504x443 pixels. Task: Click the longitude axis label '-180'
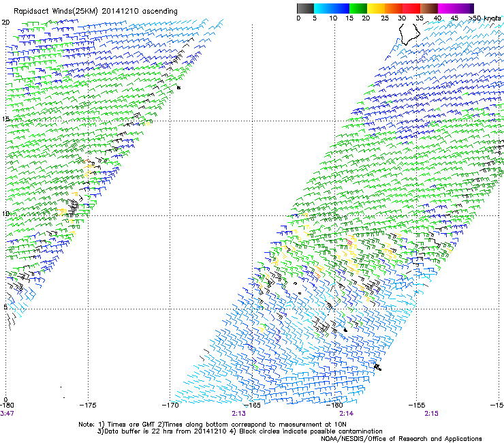7,406
